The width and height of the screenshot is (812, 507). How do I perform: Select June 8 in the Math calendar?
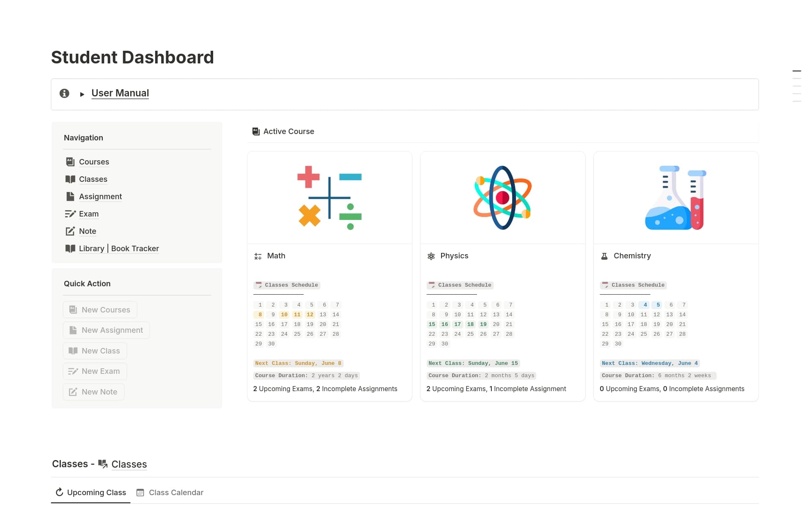coord(260,314)
